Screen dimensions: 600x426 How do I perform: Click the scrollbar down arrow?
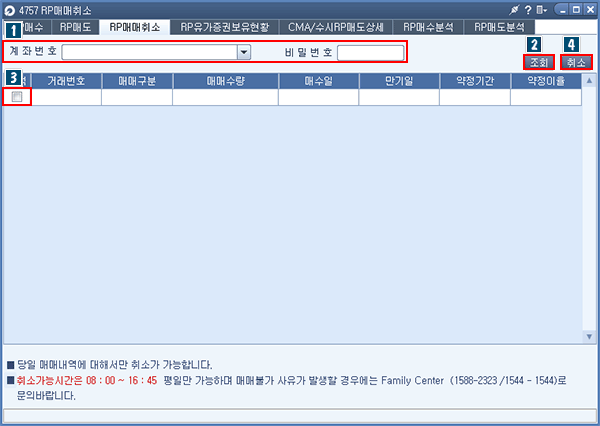(x=589, y=336)
